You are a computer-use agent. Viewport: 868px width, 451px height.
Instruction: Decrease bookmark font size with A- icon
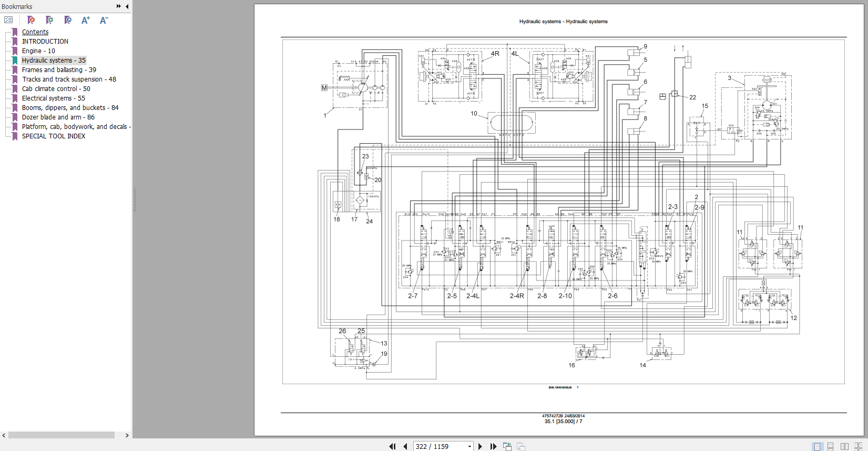tap(104, 20)
